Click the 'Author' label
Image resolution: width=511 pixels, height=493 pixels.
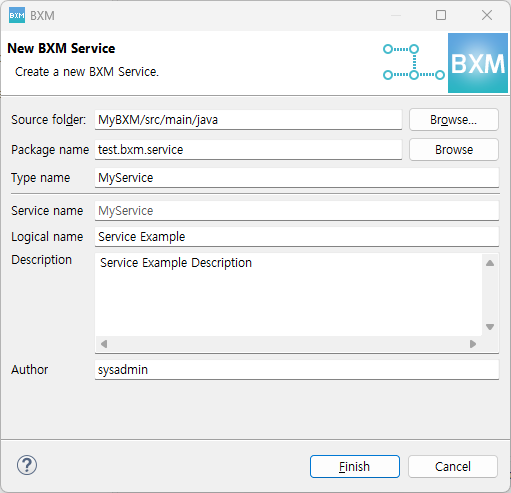pos(30,370)
